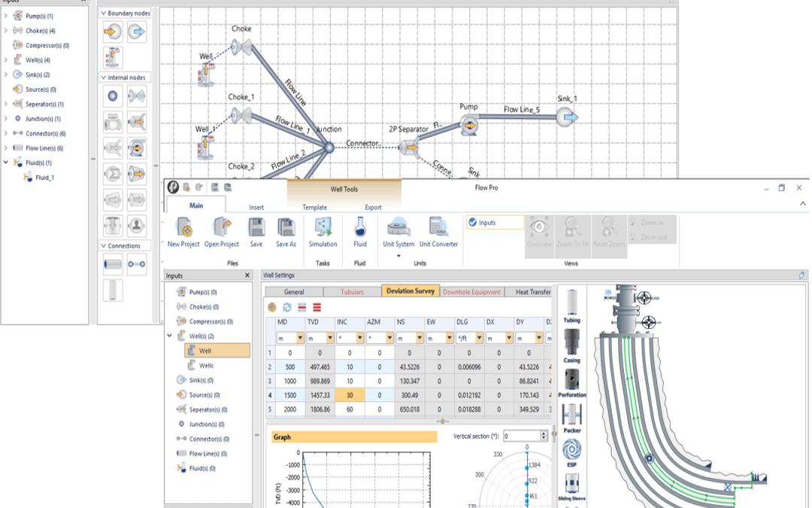Collapse Fluid(s) (1) in network Inputs tree

point(6,163)
